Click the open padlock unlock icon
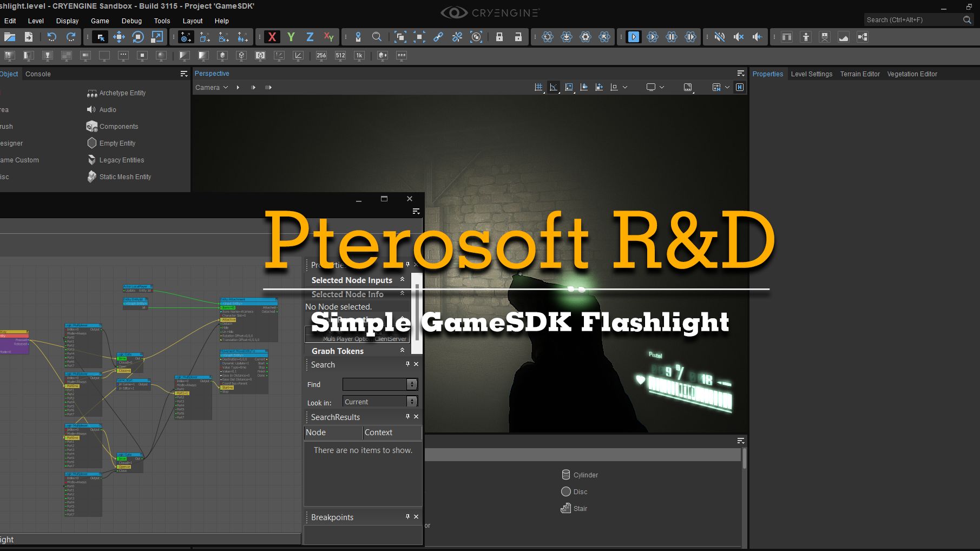The width and height of the screenshot is (980, 551). coord(518,37)
